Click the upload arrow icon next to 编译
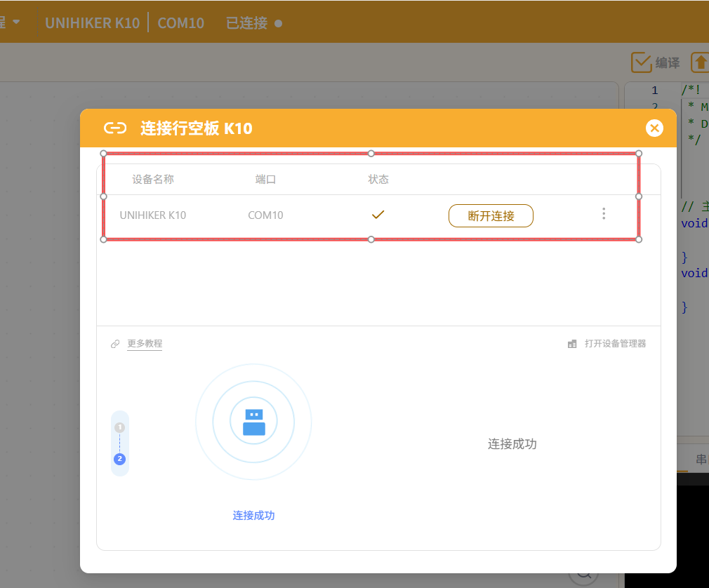Image resolution: width=709 pixels, height=588 pixels. click(700, 62)
